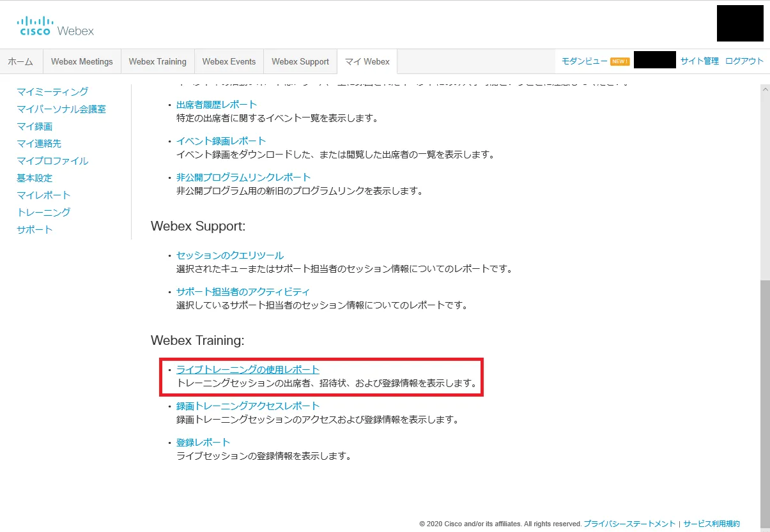Screen dimensions: 770x532
Task: Open the Webex Support tab
Action: (300, 62)
